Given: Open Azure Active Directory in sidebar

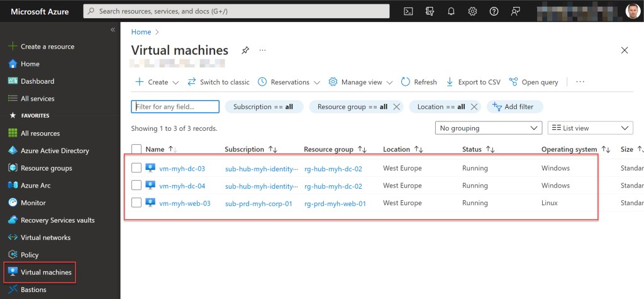Looking at the screenshot, I should (55, 150).
